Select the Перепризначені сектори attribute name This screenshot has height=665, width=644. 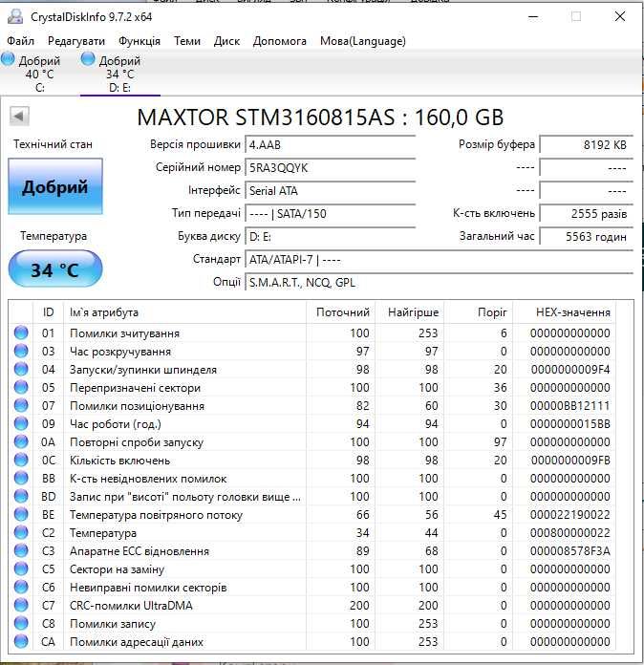pyautogui.click(x=135, y=388)
